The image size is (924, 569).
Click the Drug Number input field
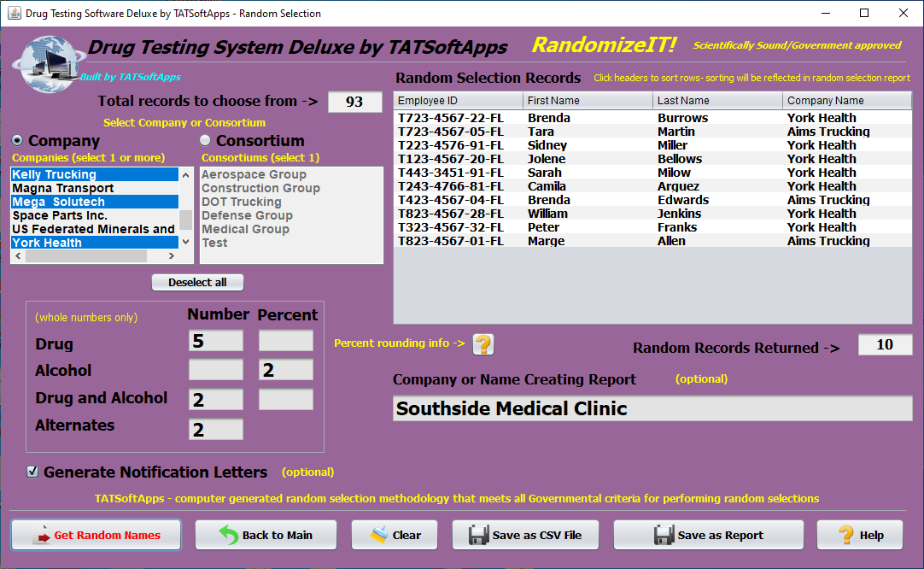216,341
